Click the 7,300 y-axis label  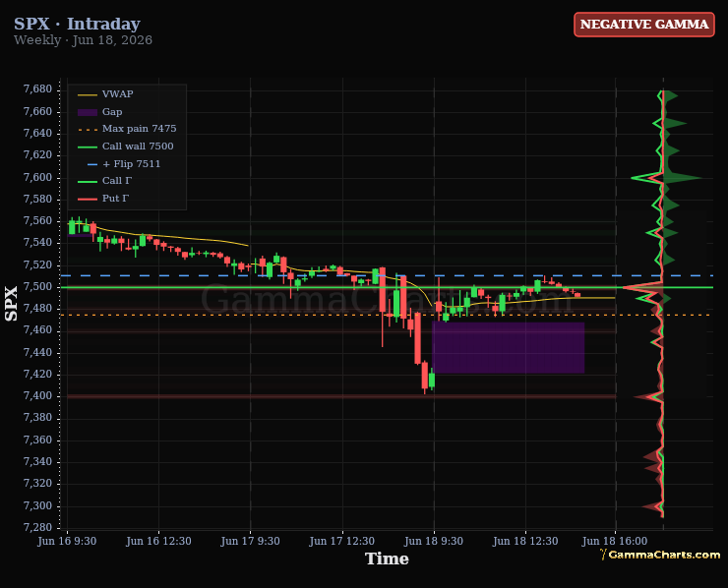point(37,505)
